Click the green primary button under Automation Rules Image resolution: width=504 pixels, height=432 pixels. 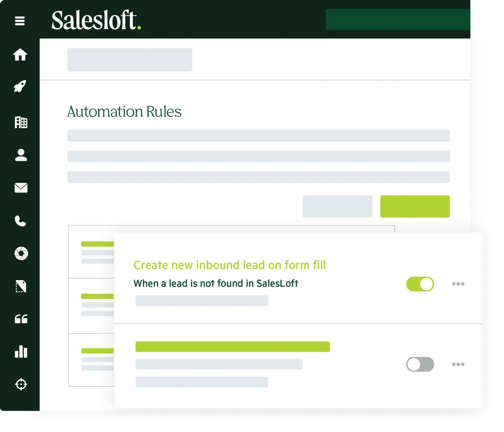click(415, 206)
